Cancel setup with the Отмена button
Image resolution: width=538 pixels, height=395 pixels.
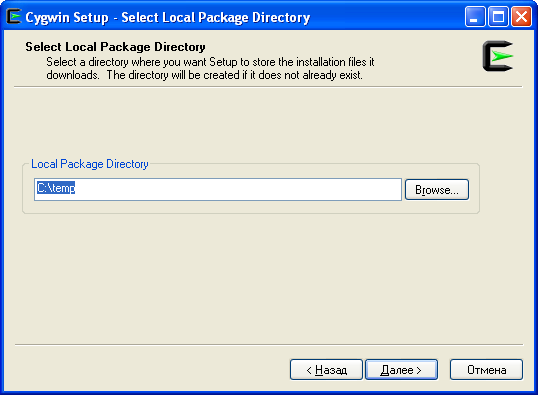487,370
